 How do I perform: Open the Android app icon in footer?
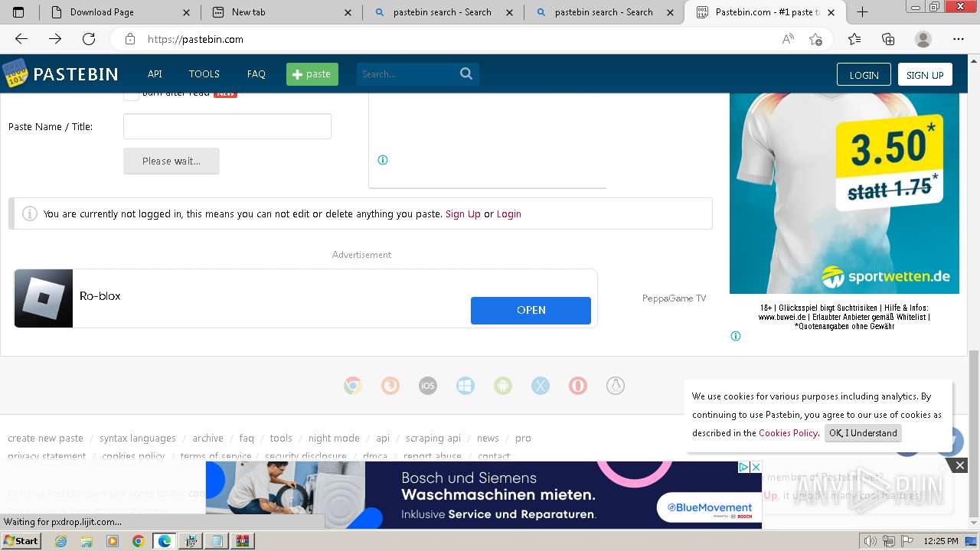click(503, 386)
